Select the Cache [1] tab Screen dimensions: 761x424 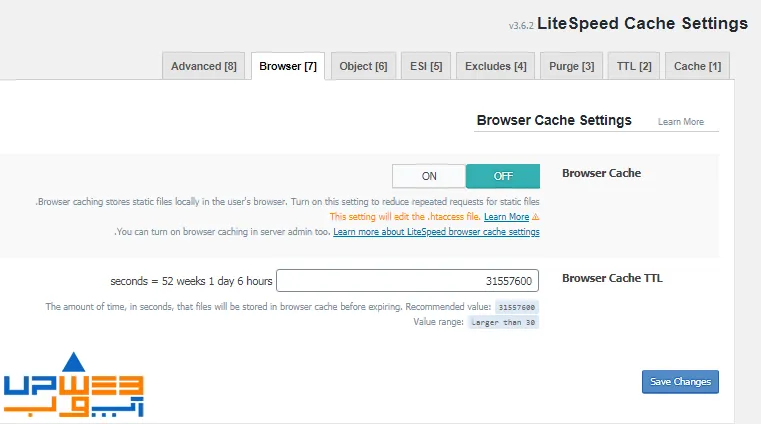click(x=697, y=66)
